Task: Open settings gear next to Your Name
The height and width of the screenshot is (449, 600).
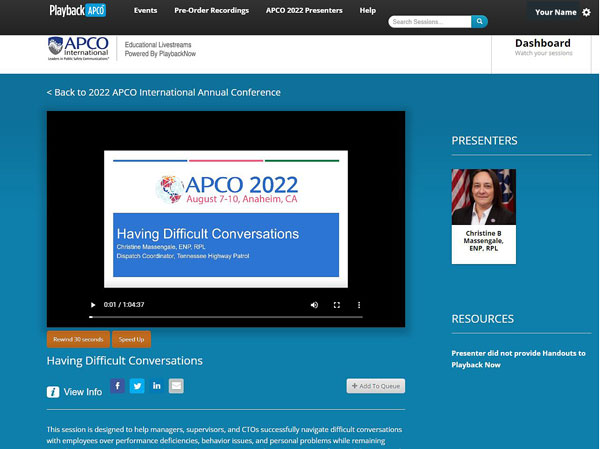Action: [x=586, y=12]
